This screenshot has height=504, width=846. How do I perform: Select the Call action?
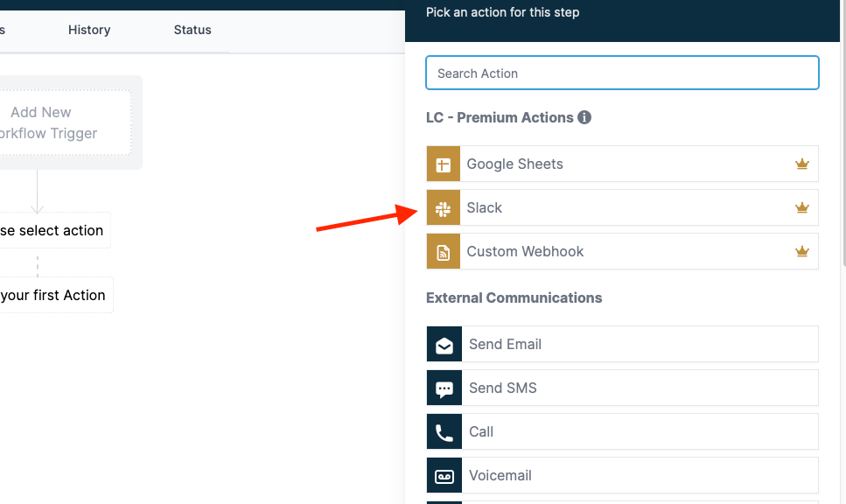pos(622,431)
